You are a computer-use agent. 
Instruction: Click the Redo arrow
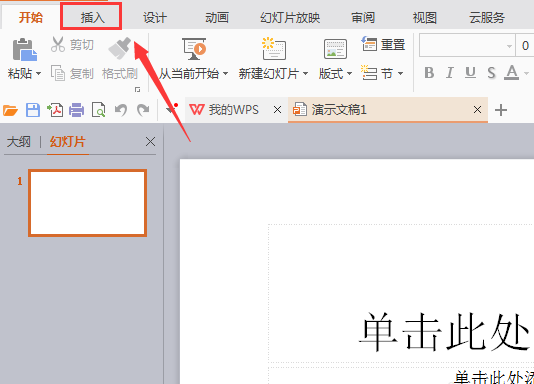pos(143,110)
